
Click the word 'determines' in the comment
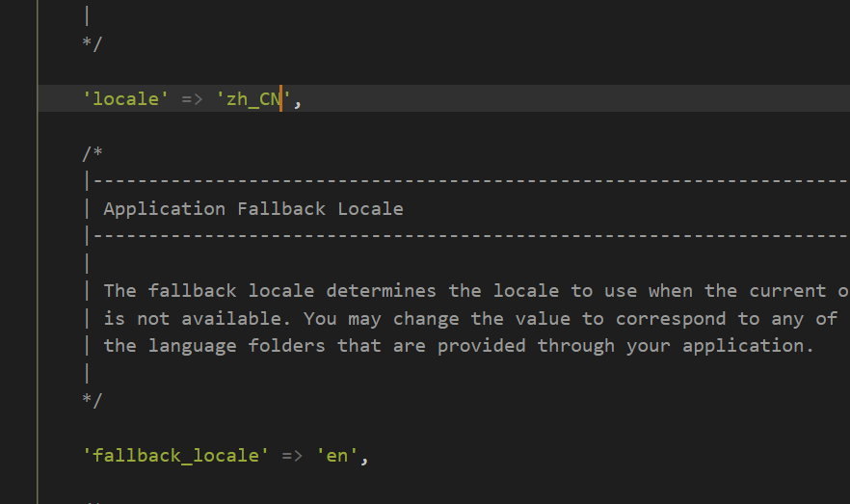(381, 291)
